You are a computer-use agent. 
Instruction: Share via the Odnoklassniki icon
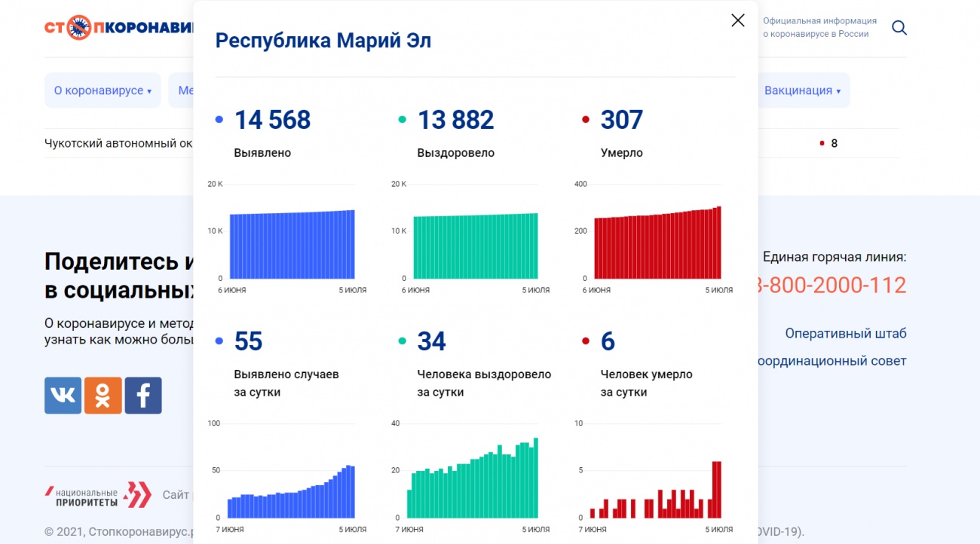click(x=103, y=396)
